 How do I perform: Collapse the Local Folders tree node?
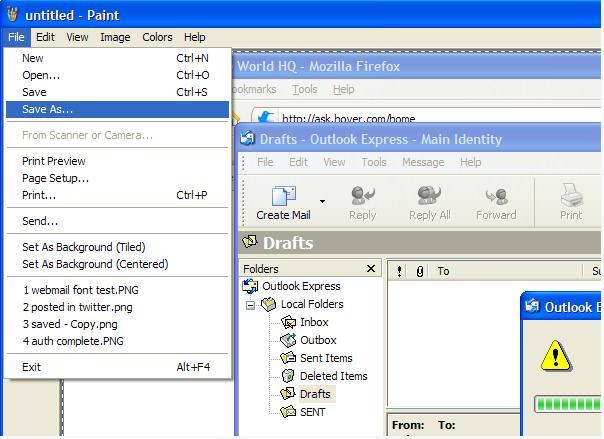(250, 305)
